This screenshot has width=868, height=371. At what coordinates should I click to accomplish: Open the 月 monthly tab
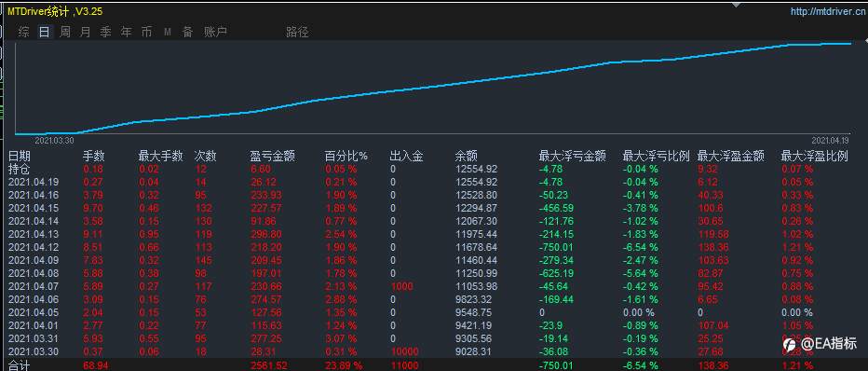pyautogui.click(x=85, y=32)
